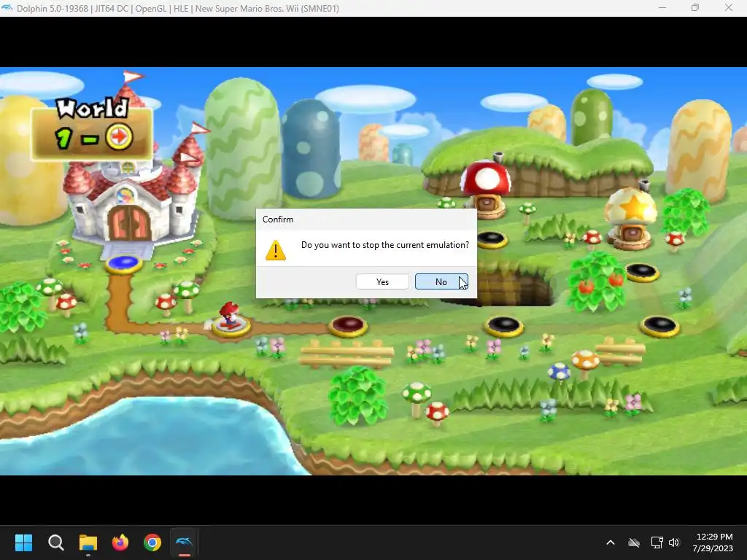Click the red mushroom Toad house

(x=486, y=189)
